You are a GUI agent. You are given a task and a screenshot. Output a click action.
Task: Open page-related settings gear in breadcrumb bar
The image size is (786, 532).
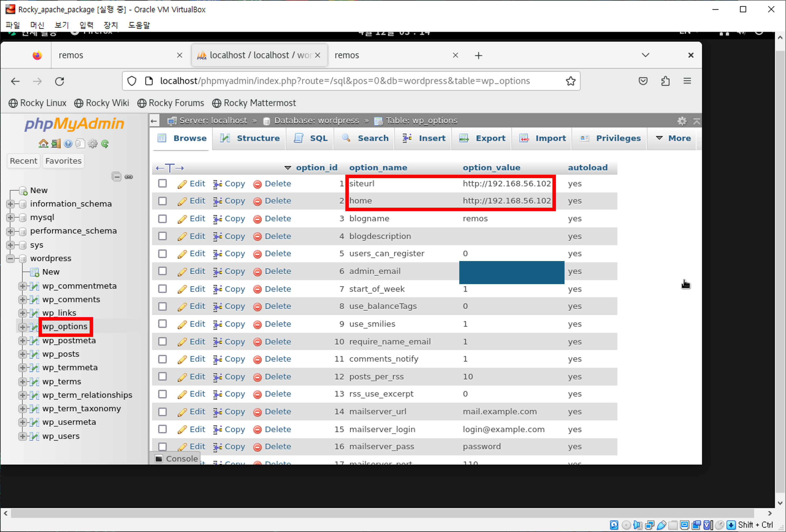[x=682, y=121]
